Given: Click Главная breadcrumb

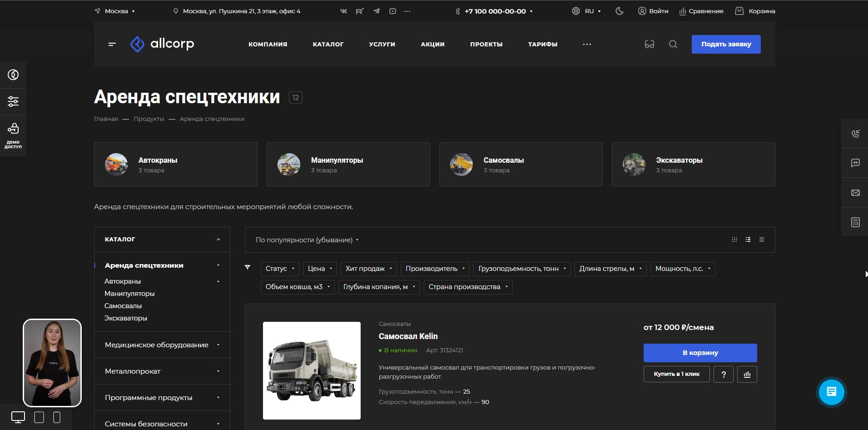Looking at the screenshot, I should tap(106, 119).
